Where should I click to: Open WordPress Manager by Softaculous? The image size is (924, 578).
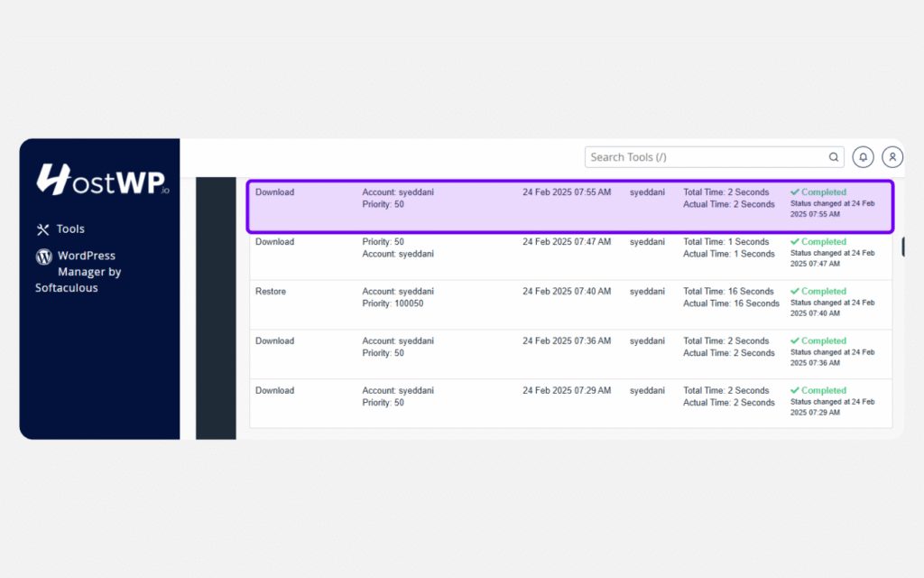[x=88, y=272]
